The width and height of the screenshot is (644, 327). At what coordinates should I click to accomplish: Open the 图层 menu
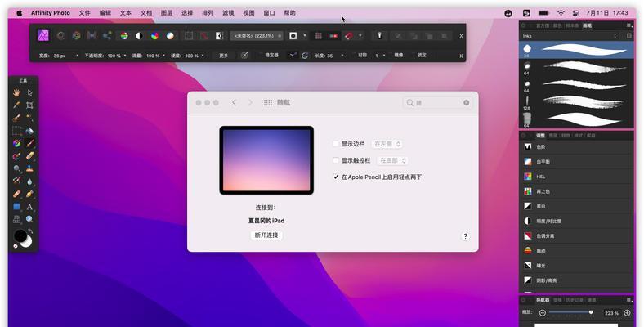167,13
